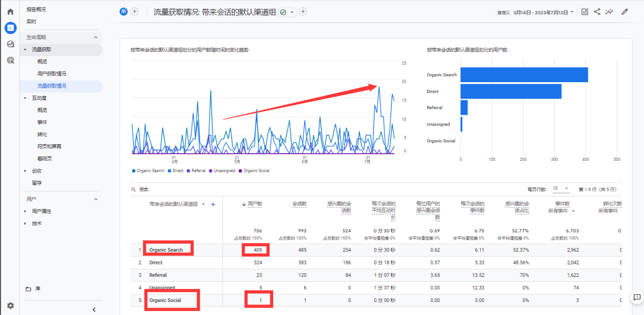This screenshot has width=644, height=315.
Task: Click the Organic Search bar in bar chart
Action: click(524, 75)
